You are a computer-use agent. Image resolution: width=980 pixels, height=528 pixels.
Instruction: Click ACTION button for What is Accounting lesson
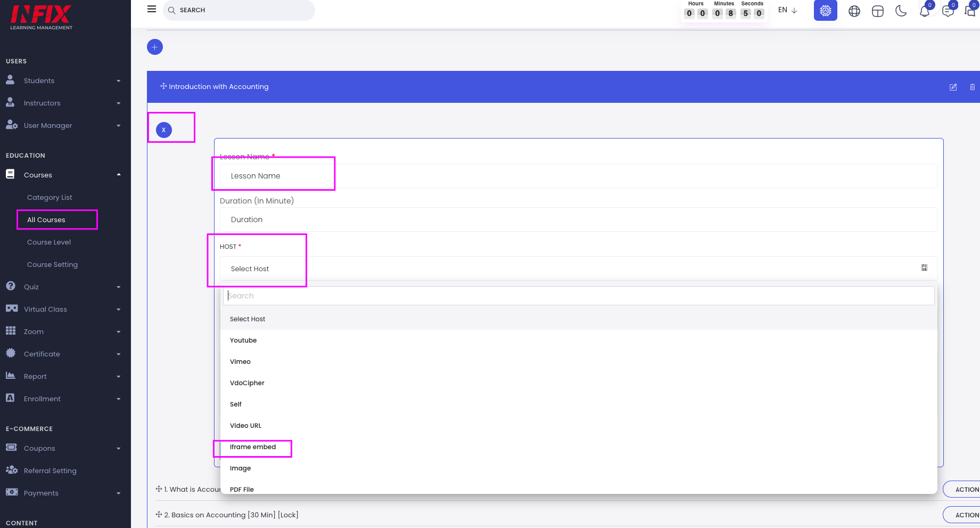click(x=962, y=489)
